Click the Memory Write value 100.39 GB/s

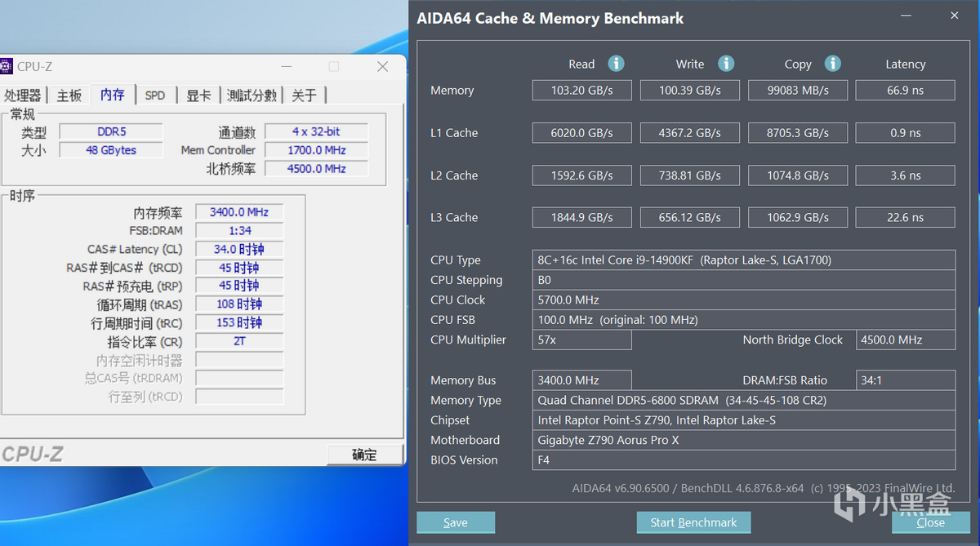pyautogui.click(x=690, y=91)
